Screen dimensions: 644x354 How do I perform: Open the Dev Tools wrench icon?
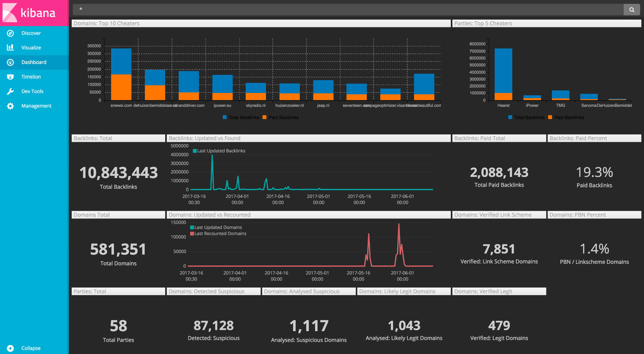tap(10, 91)
